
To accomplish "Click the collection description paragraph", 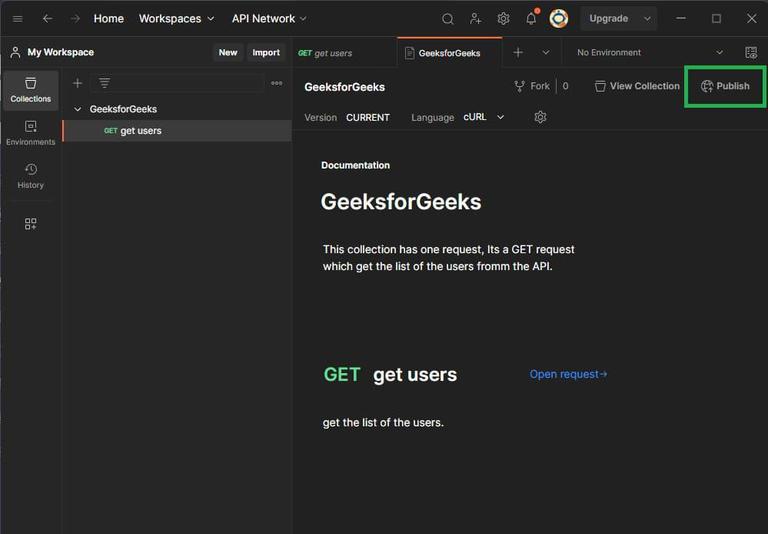I will (448, 258).
